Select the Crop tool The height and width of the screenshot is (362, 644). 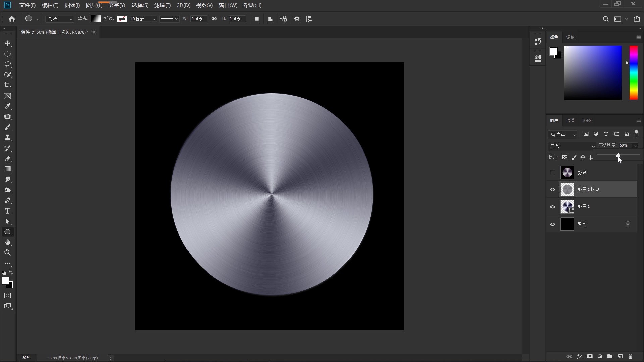pyautogui.click(x=8, y=85)
